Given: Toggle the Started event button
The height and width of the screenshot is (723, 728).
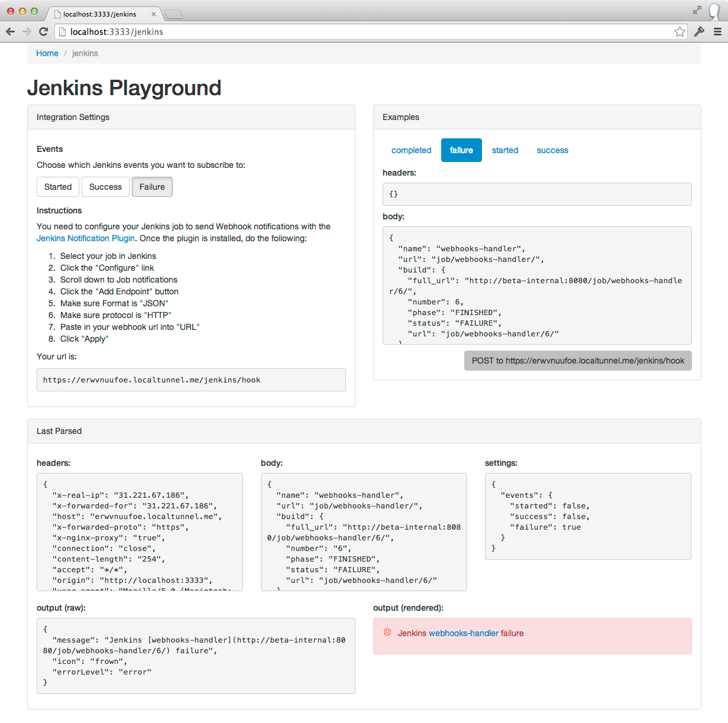Looking at the screenshot, I should click(58, 187).
